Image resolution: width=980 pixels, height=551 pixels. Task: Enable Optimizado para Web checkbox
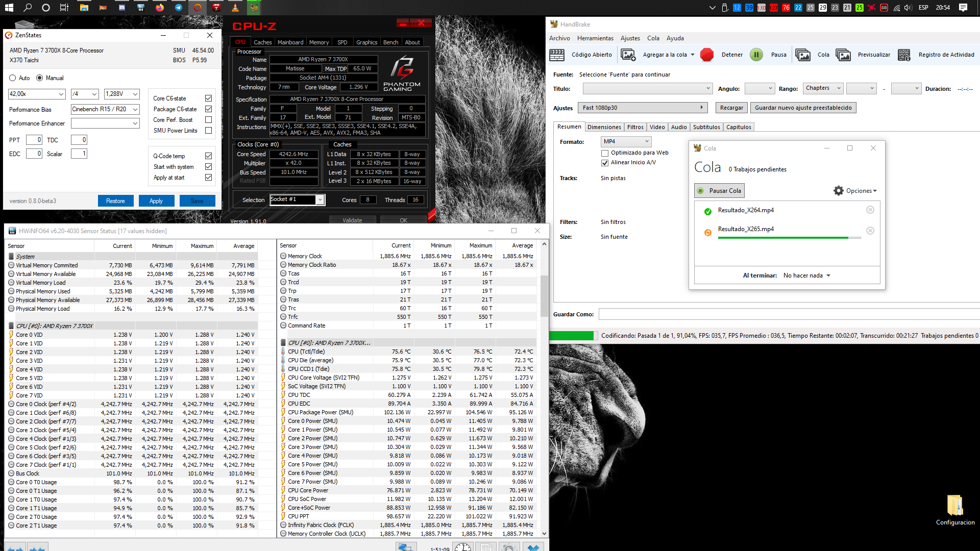pos(605,153)
